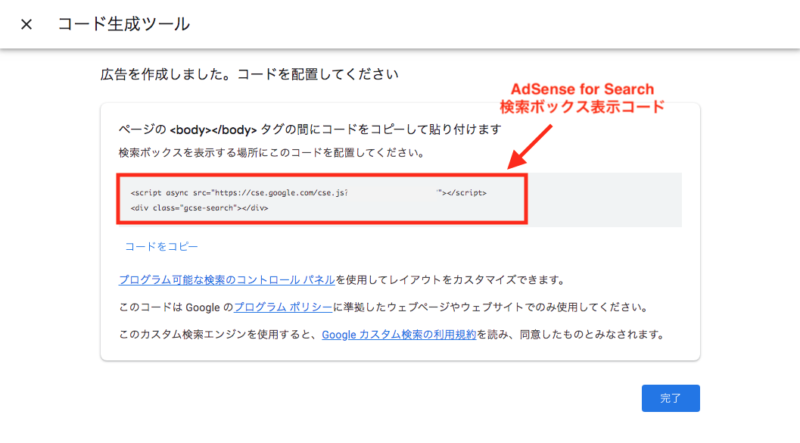Viewport: 800px width, 443px height.
Task: Open the プログラム ポリシー link
Action: [283, 307]
